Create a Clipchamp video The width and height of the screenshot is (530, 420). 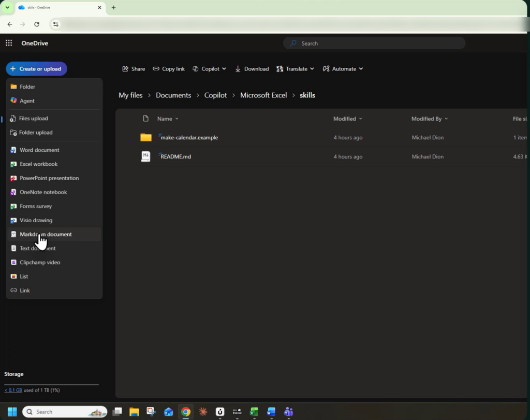tap(54, 263)
